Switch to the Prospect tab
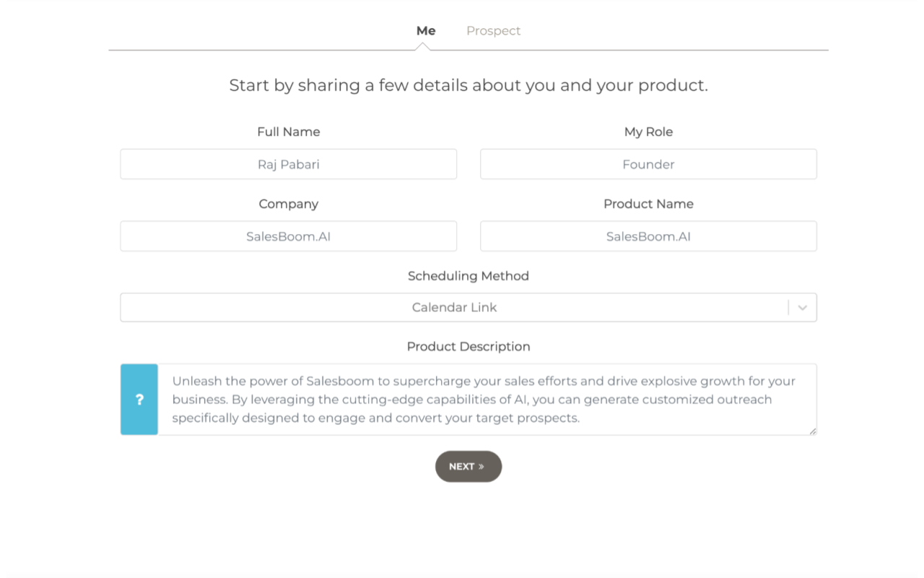The image size is (924, 578). [x=493, y=30]
